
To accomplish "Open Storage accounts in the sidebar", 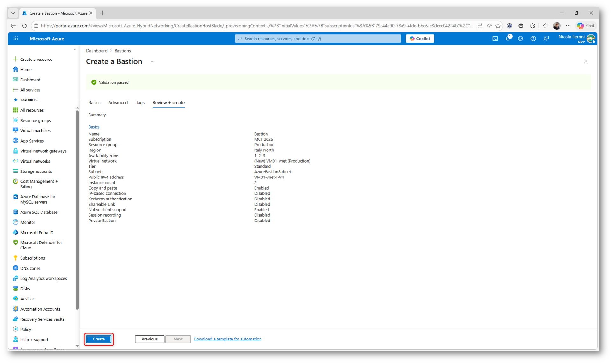I will [36, 171].
